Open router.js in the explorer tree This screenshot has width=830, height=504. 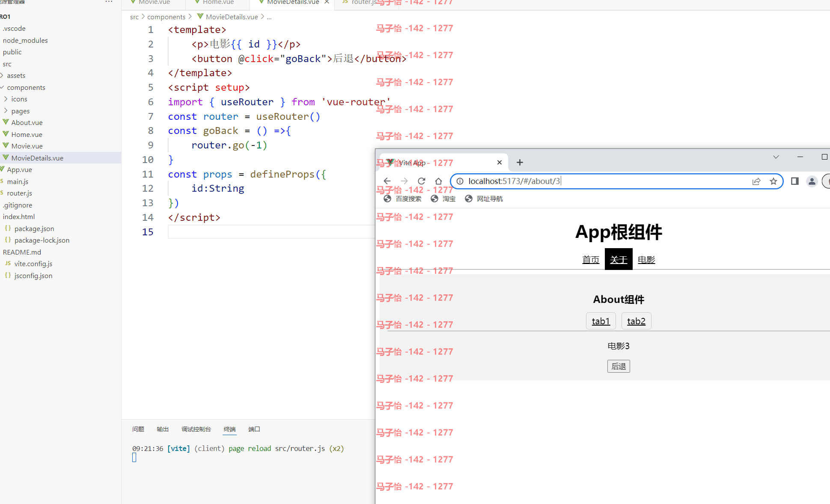[19, 193]
